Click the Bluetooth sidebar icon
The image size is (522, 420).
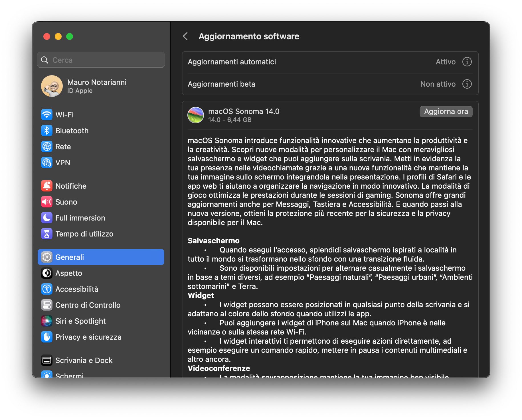coord(47,131)
